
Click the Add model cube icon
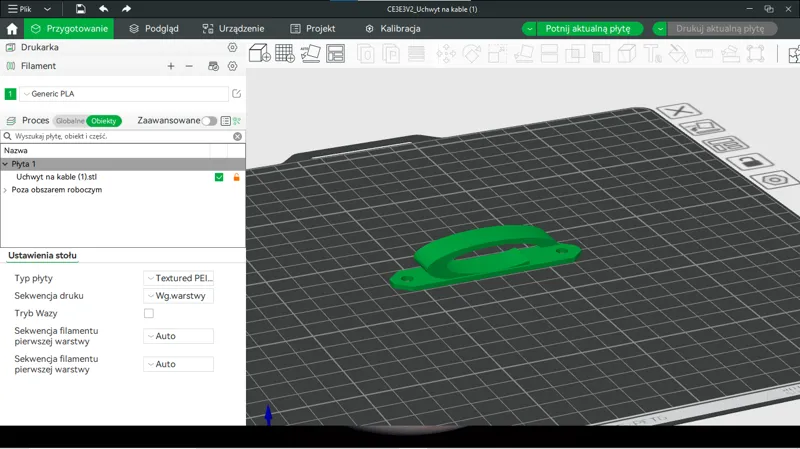point(260,53)
